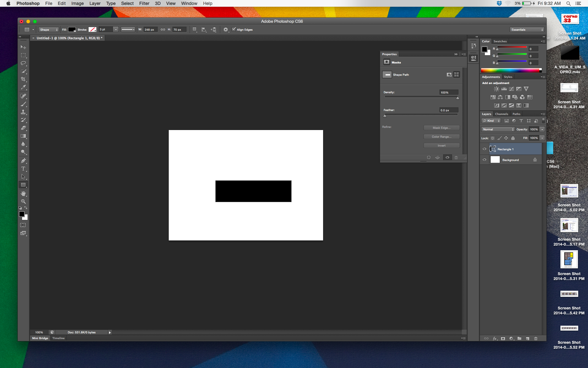Open the stroke line style dropdown
The height and width of the screenshot is (368, 588).
128,29
